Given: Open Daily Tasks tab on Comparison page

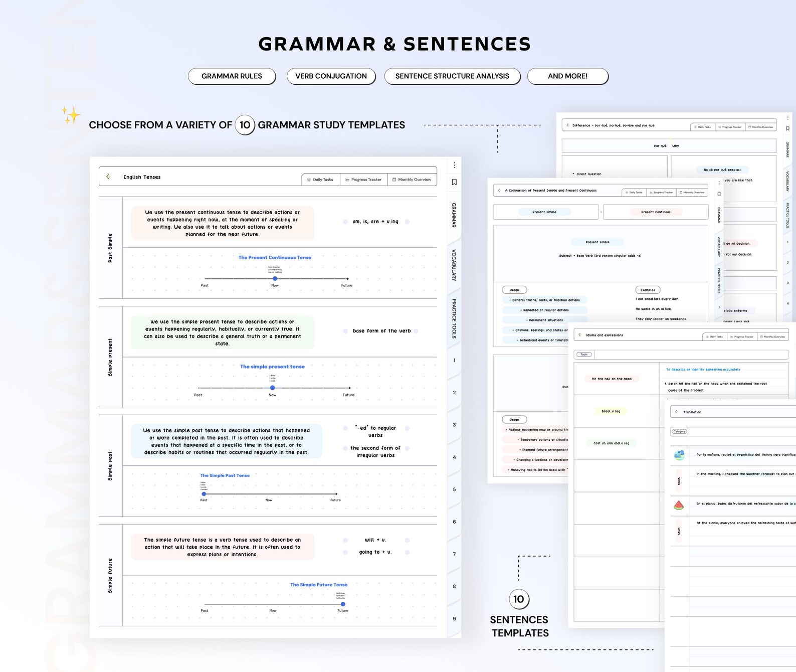Looking at the screenshot, I should point(634,192).
